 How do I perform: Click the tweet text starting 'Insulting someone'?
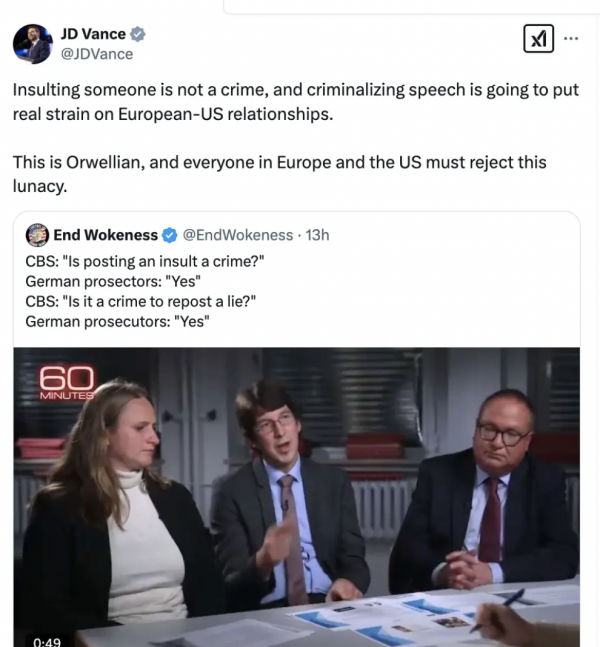click(295, 102)
